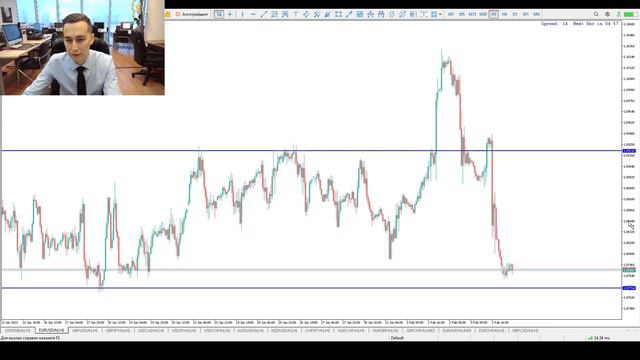Switch to the CHFJPY chart tab
The width and height of the screenshot is (640, 360).
(x=317, y=330)
